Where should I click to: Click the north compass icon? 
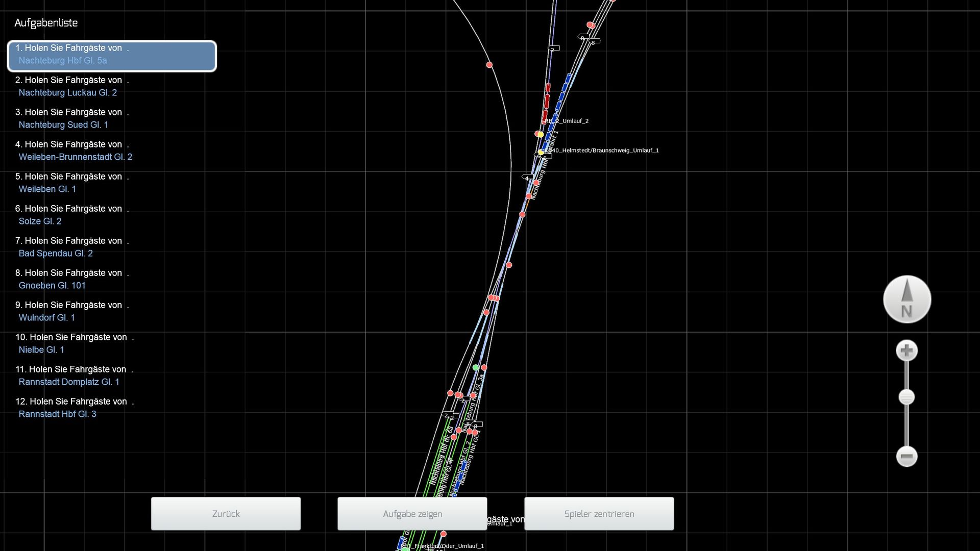[907, 299]
